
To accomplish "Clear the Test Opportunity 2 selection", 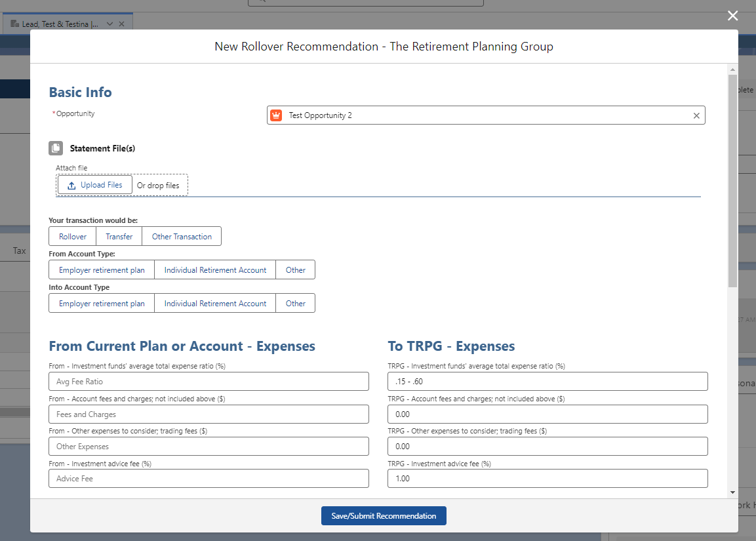I will (696, 115).
